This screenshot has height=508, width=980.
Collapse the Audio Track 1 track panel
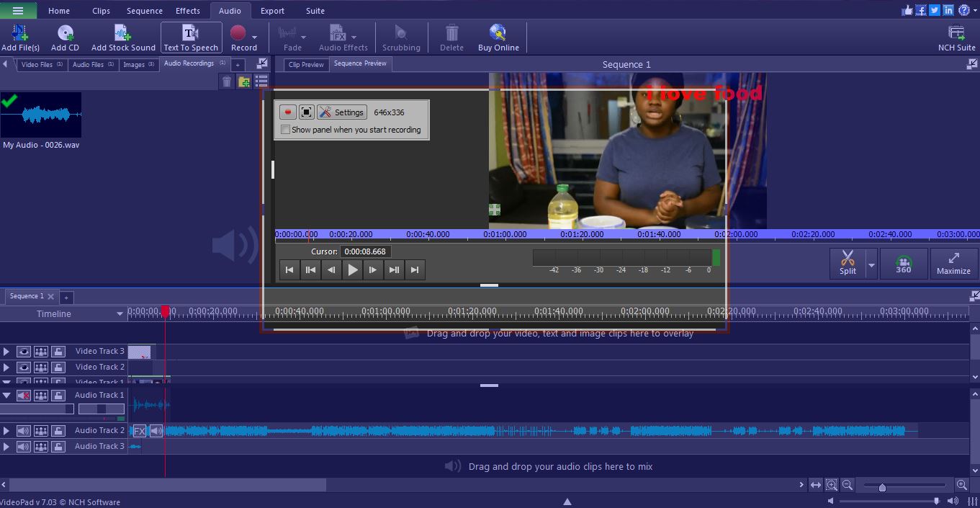6,395
